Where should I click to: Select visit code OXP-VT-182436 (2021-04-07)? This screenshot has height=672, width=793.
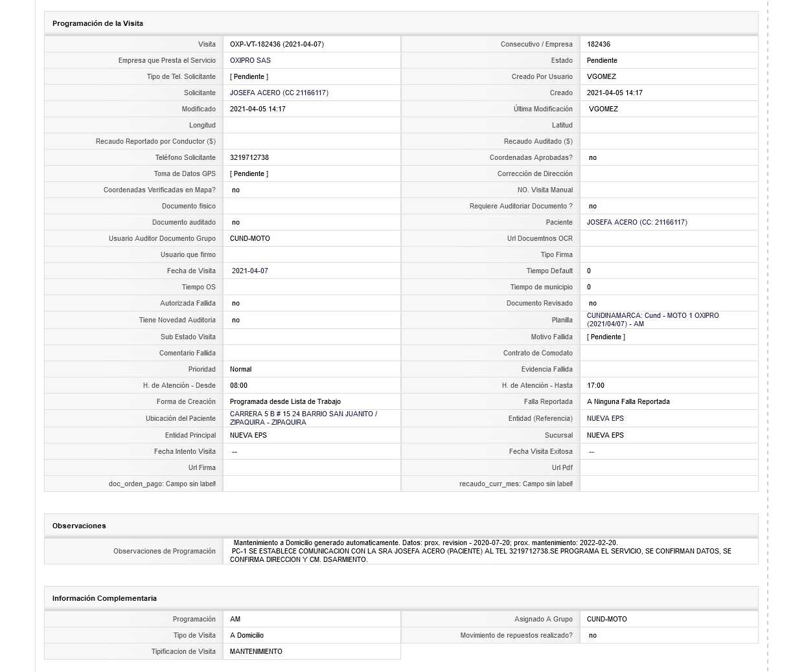pyautogui.click(x=277, y=44)
